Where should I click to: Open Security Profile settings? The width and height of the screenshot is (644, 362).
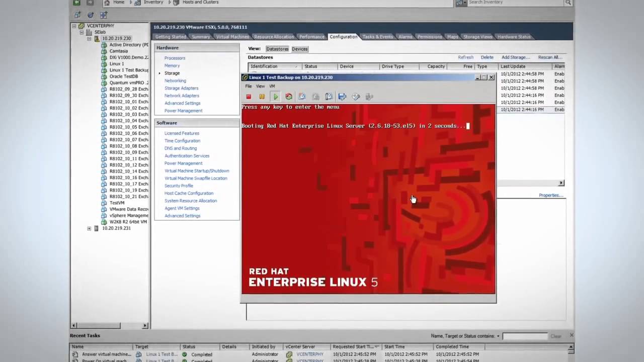click(x=179, y=186)
